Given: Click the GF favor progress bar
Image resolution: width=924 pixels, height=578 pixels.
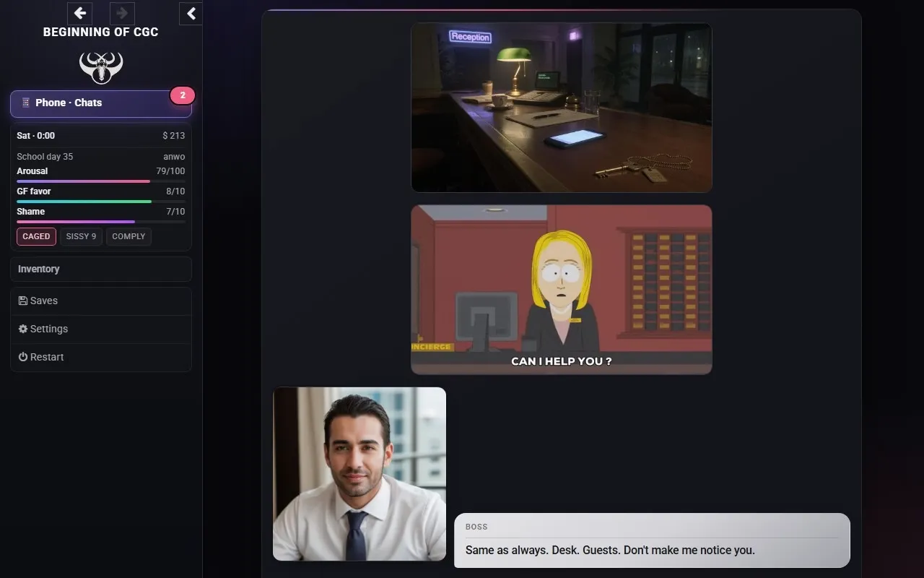Looking at the screenshot, I should click(101, 202).
